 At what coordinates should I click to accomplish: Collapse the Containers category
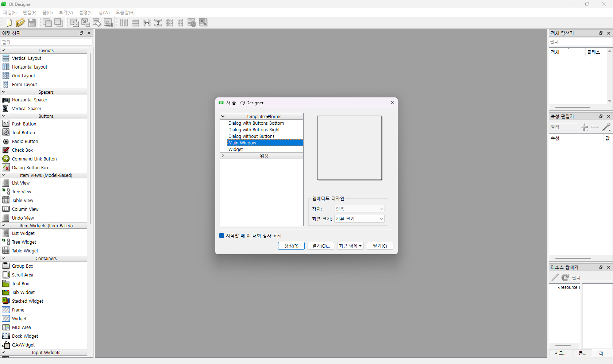tap(3, 258)
